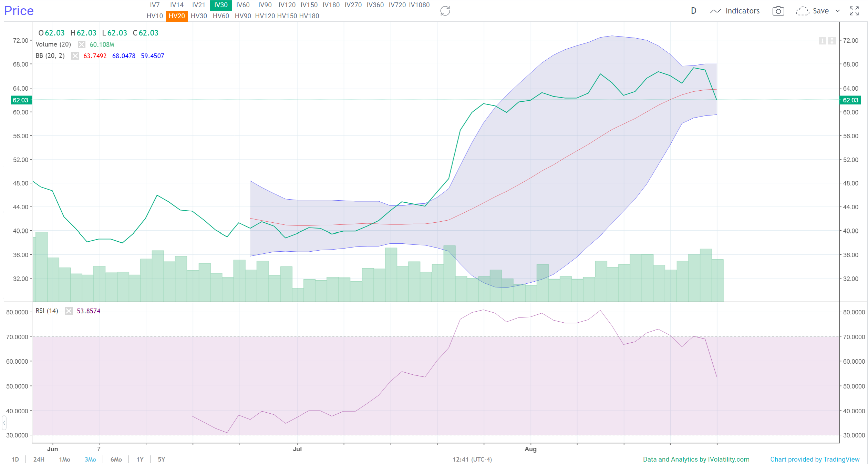Toggle the IV90 series

click(x=265, y=5)
